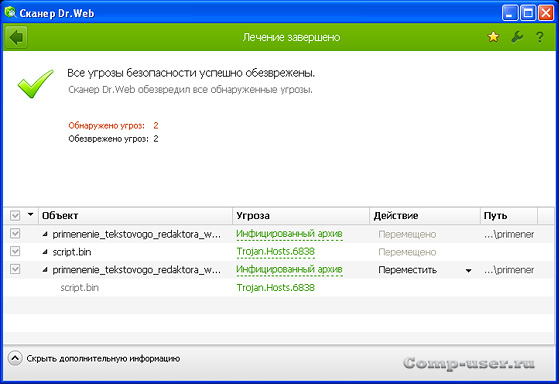Collapse the script.bin row with Перемещено status
Viewport: 559px width, 384px height.
click(45, 252)
